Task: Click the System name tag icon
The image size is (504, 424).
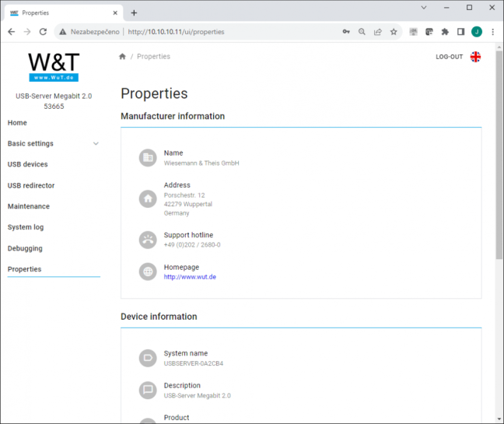Action: [148, 358]
